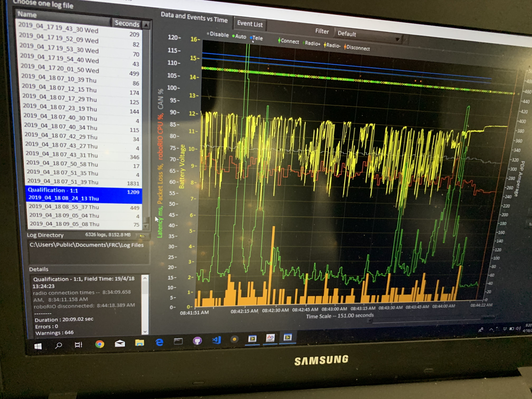Open Task View from the taskbar

79,345
